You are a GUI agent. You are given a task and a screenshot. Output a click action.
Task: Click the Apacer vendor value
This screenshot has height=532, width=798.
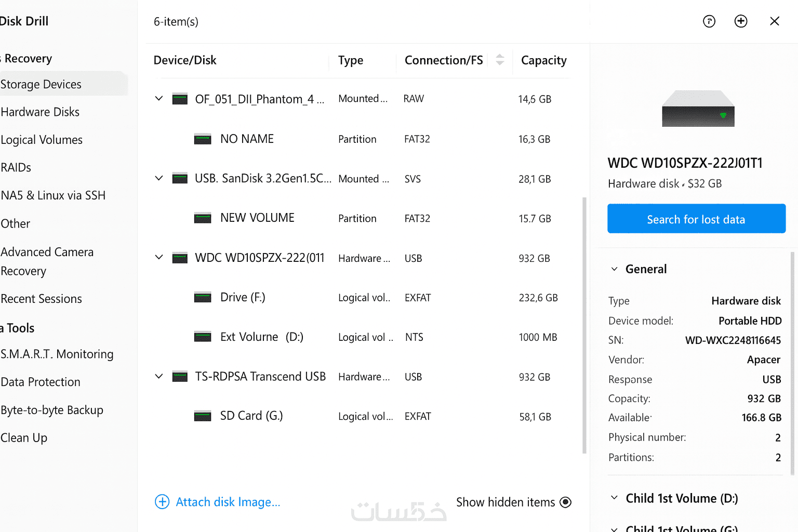pyautogui.click(x=764, y=360)
